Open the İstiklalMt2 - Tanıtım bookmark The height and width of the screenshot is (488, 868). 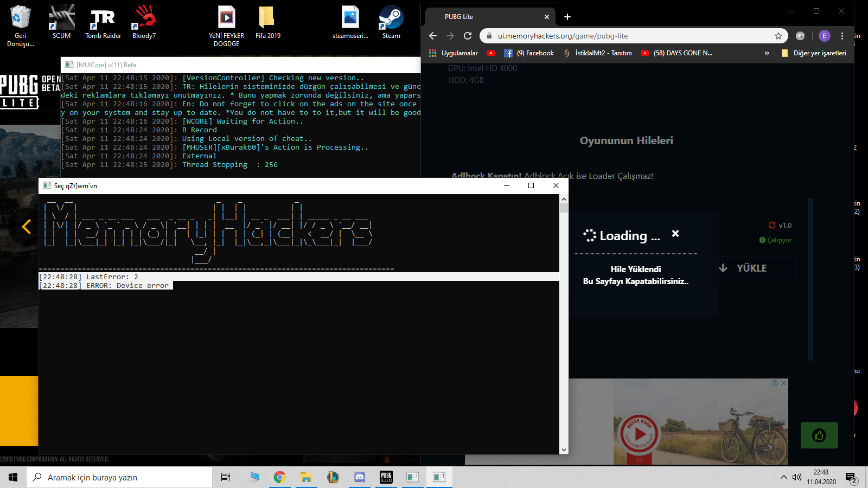[x=597, y=53]
